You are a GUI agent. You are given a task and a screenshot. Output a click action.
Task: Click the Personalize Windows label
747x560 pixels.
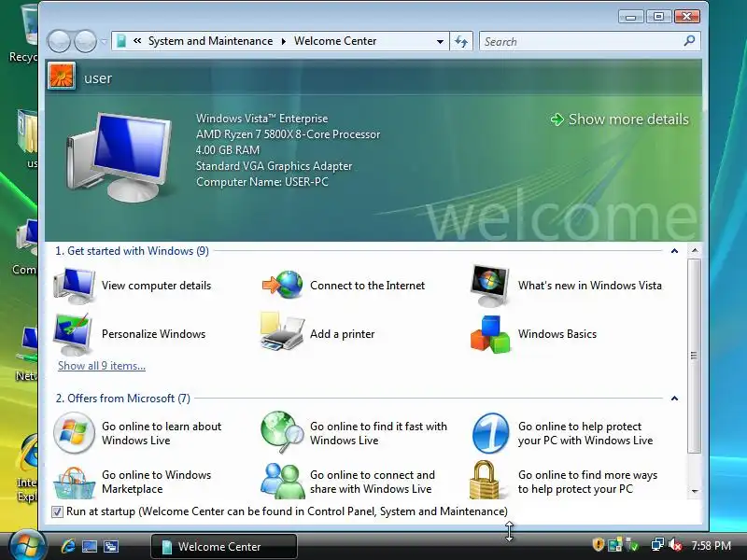click(153, 334)
